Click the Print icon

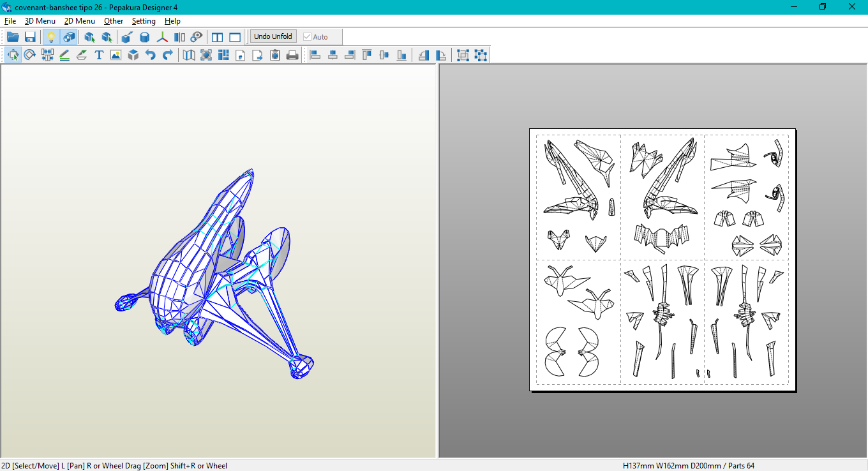292,55
